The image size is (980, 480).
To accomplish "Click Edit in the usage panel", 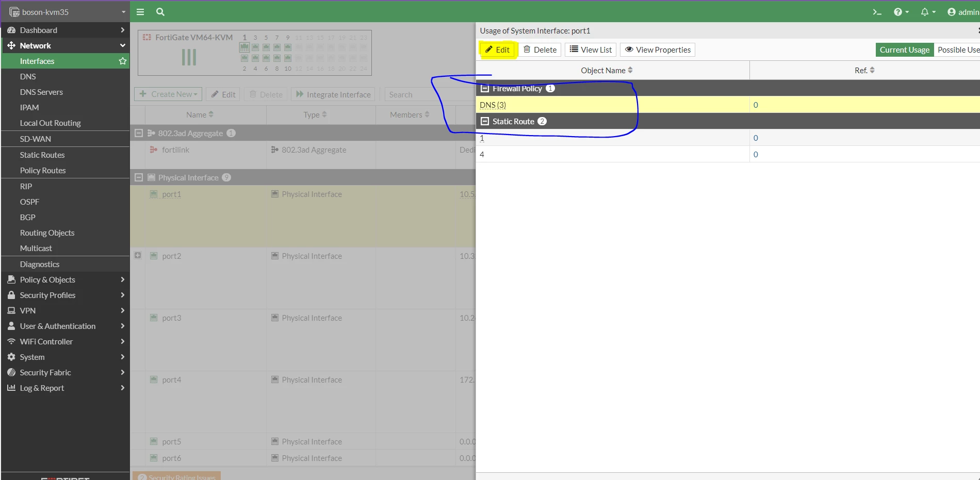I will point(497,49).
